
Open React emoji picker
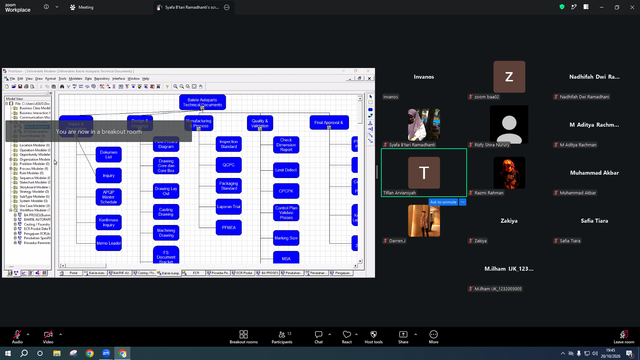coord(347,337)
